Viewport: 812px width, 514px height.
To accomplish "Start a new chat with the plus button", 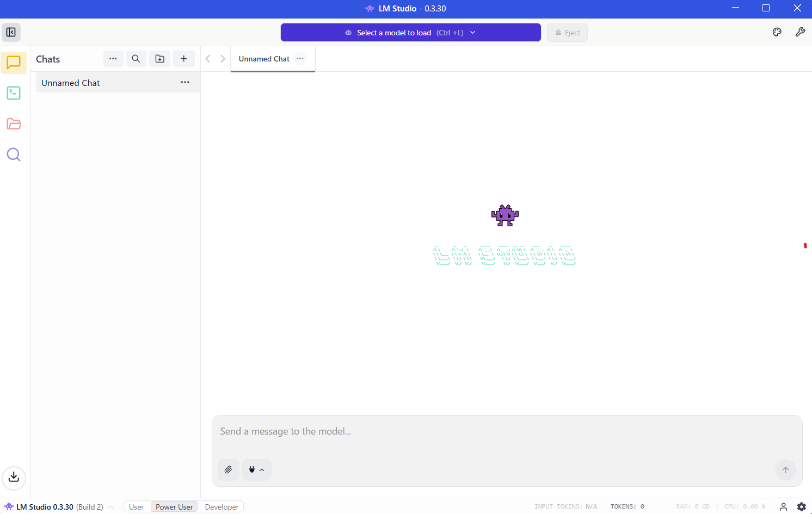I will click(184, 59).
